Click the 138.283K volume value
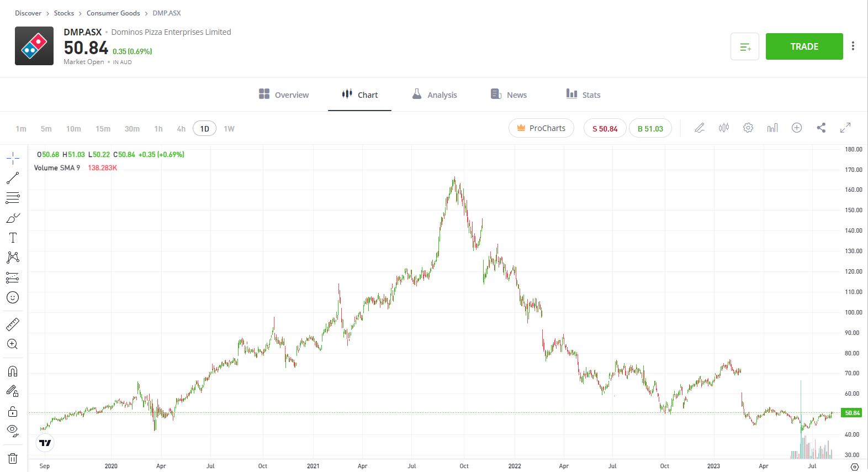The width and height of the screenshot is (868, 472). click(102, 167)
